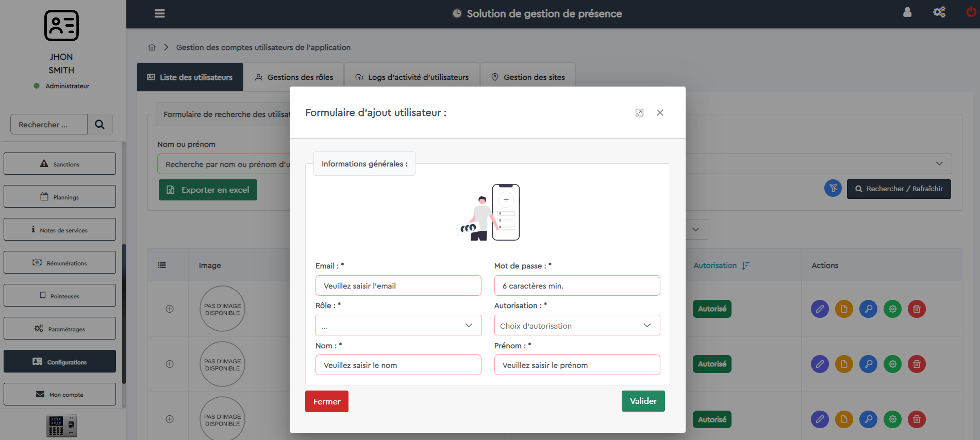
Task: Open the Choix d'autorisation dropdown
Action: pos(577,325)
